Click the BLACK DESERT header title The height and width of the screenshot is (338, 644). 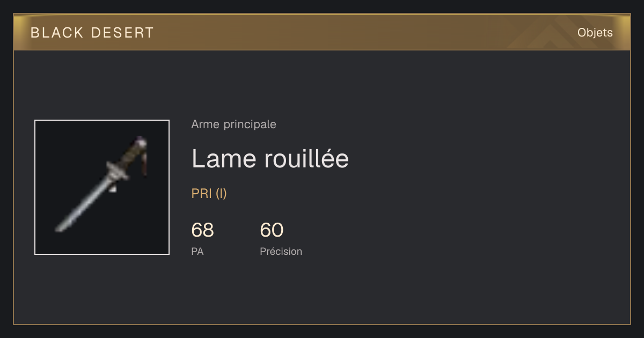pos(92,33)
